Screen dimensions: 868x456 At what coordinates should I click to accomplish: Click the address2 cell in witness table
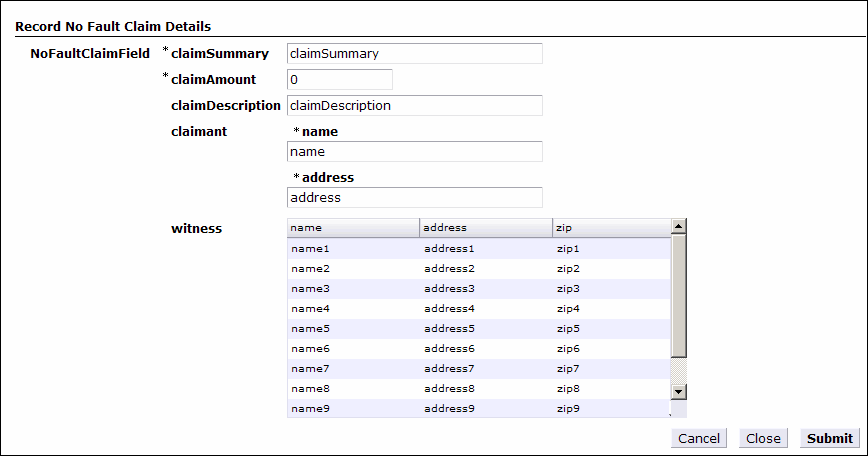pos(450,268)
